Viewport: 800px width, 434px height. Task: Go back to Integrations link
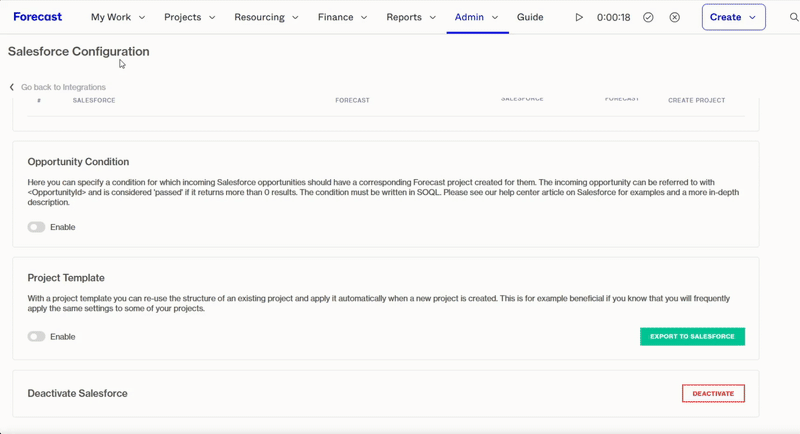(x=63, y=87)
